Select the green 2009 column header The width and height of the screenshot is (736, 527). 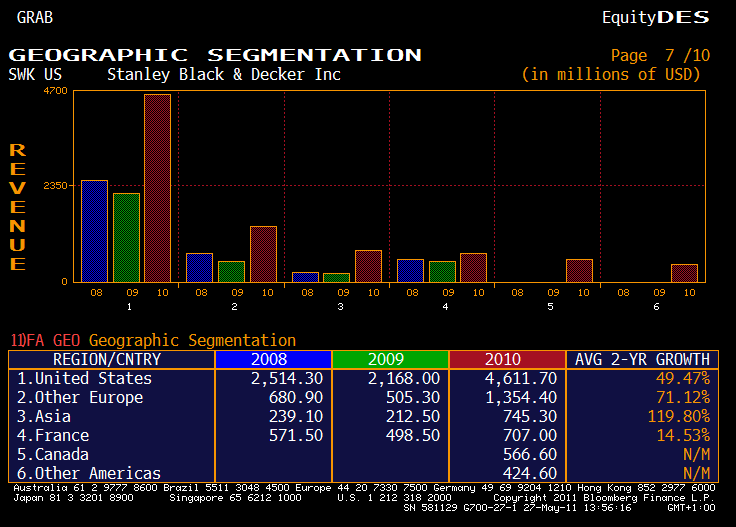390,360
